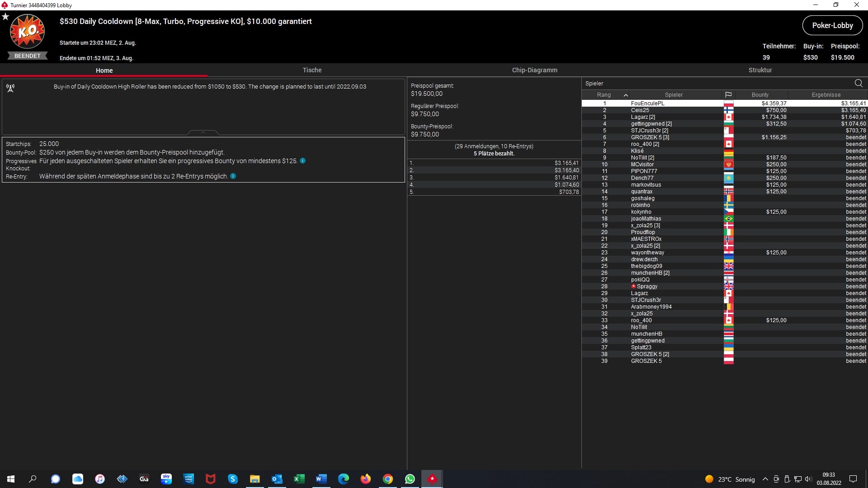Viewport: 868px width, 488px height.
Task: Select the player row for Ceis25
Action: [x=640, y=110]
